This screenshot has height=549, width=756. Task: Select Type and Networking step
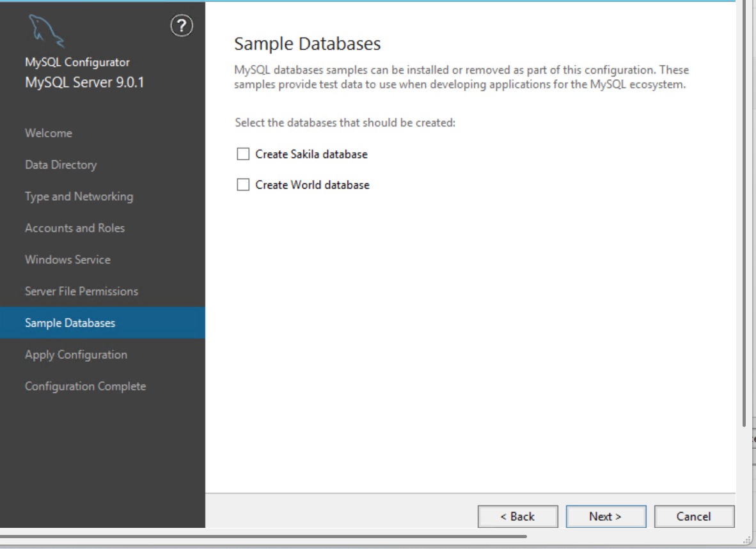click(x=79, y=196)
